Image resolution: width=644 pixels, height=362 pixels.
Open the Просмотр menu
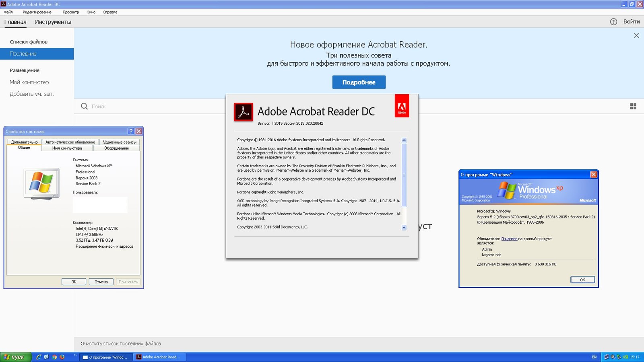tap(71, 12)
